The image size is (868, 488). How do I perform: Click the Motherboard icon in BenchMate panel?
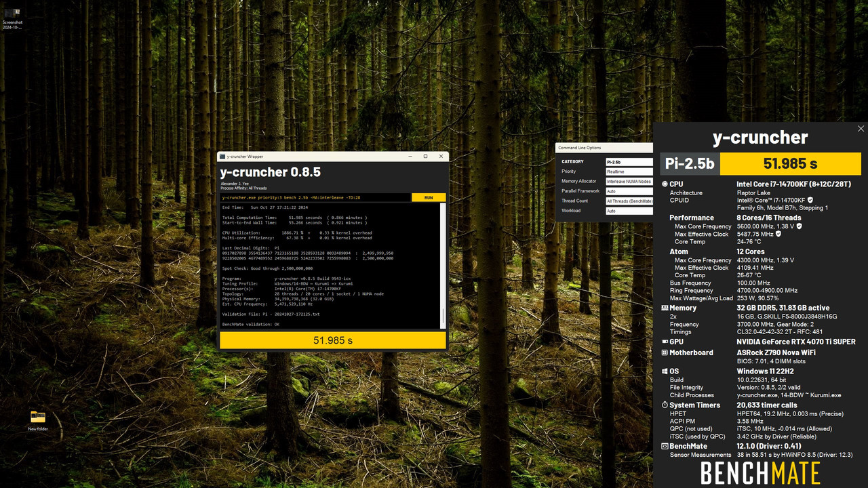point(665,352)
